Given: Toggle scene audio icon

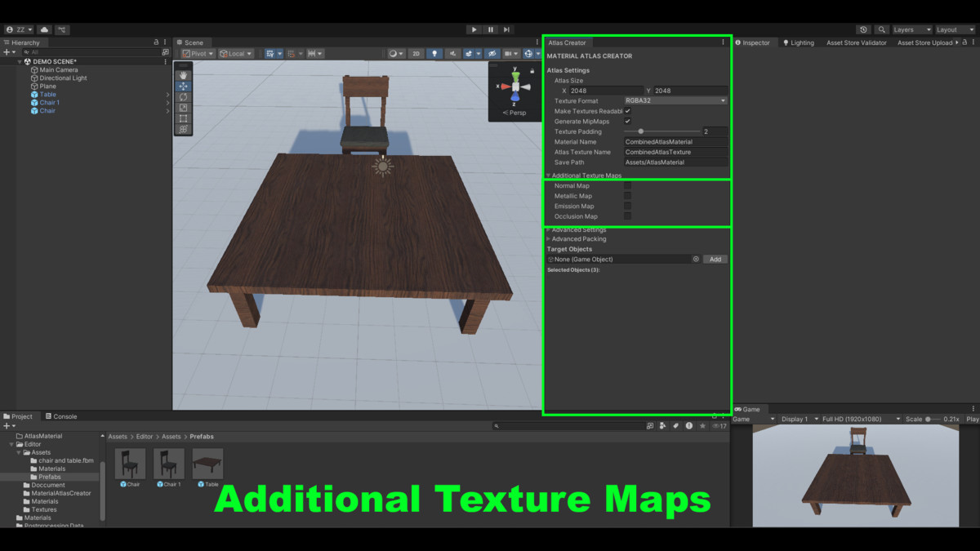Looking at the screenshot, I should click(x=453, y=54).
